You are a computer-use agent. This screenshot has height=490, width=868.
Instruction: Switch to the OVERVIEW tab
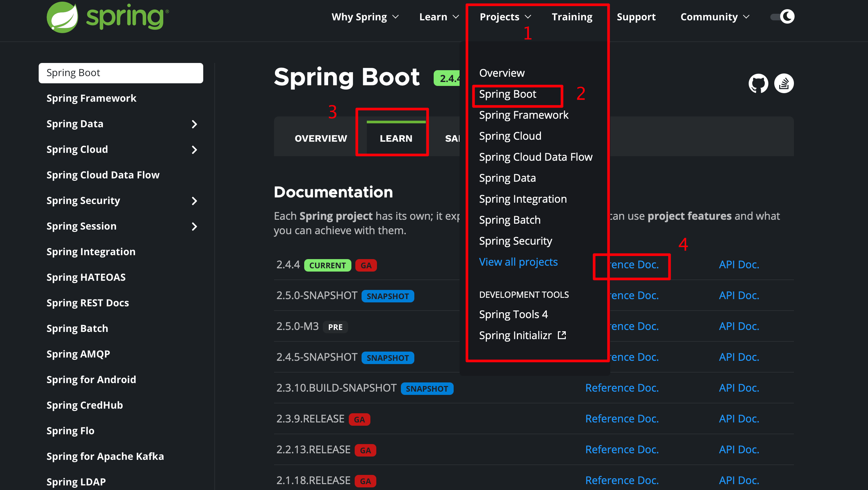pos(321,138)
